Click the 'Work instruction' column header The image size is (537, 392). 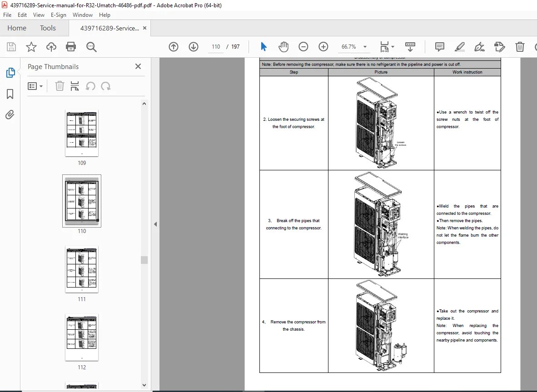coord(467,72)
